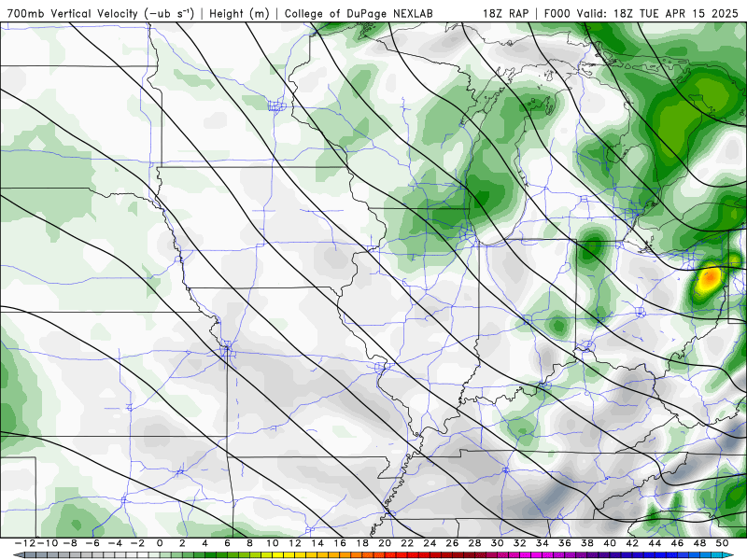Viewport: 747px width, 560px height.
Task: Click the "42" color scale label
Action: point(632,543)
